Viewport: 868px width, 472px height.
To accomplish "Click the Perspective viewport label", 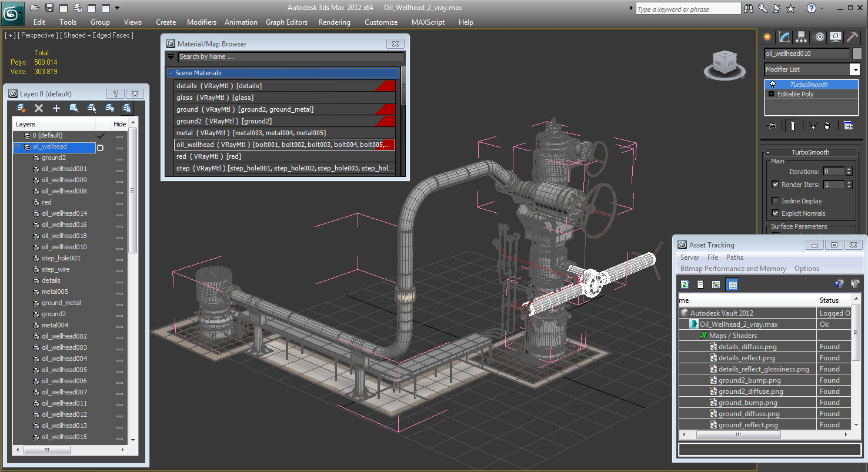I will (x=38, y=35).
